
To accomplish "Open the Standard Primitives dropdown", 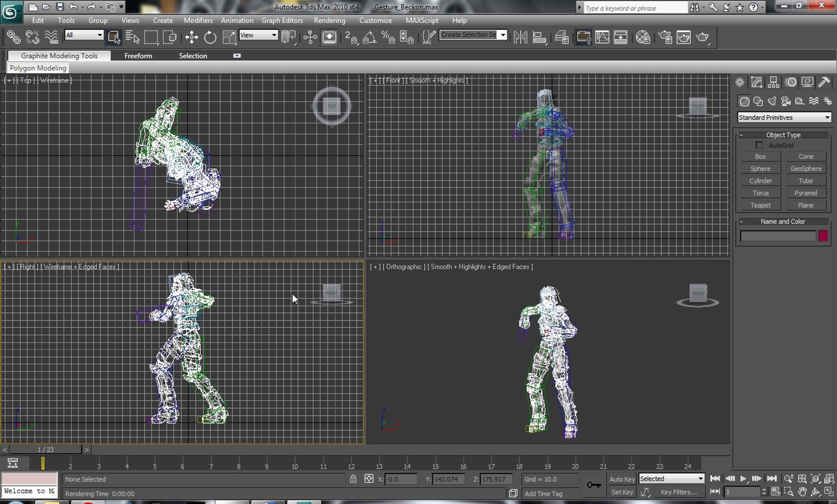I will tap(785, 118).
